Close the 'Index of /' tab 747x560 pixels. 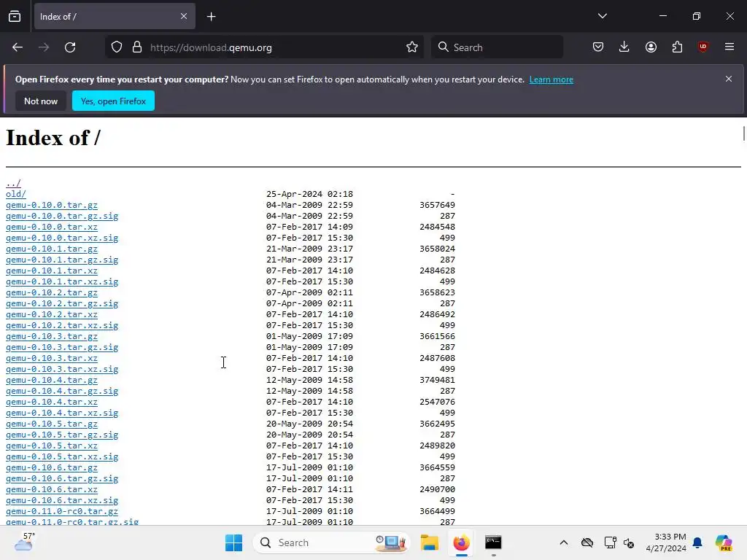pos(184,16)
